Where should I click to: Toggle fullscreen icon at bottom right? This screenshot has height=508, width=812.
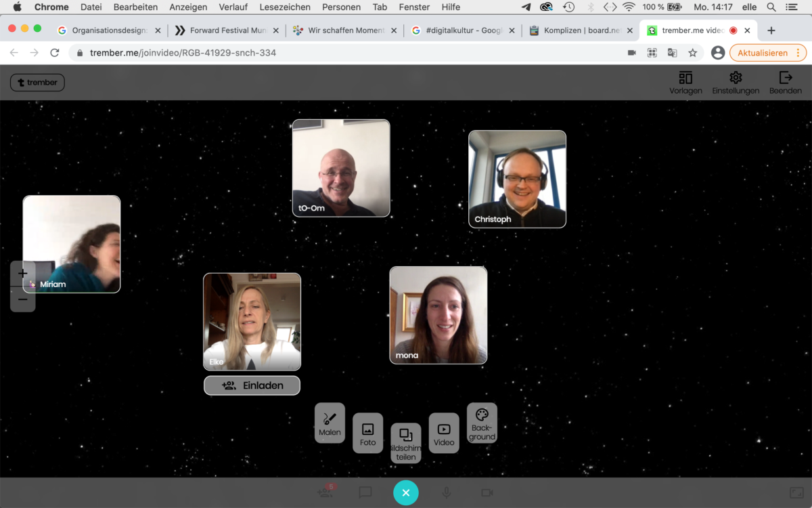(796, 492)
